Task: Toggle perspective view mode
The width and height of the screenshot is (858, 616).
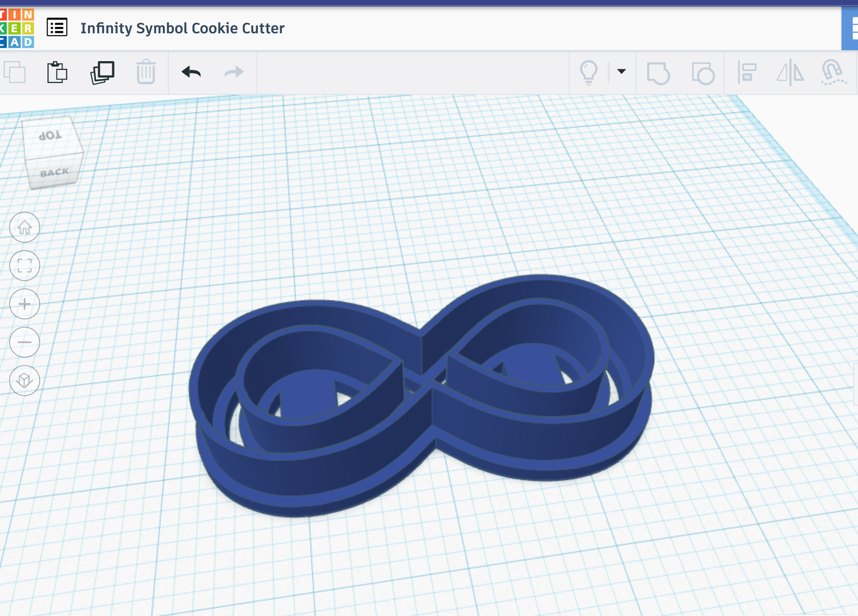Action: [x=25, y=380]
